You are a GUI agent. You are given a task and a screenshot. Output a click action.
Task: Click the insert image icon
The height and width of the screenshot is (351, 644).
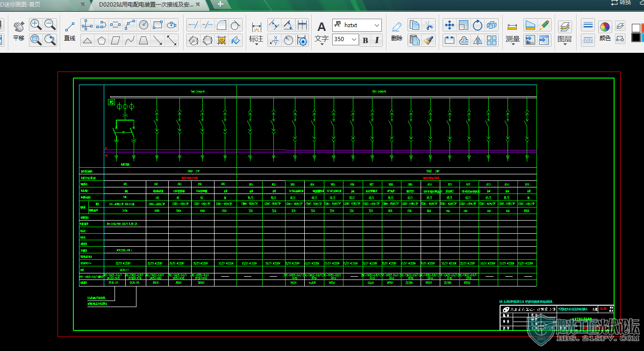[x=530, y=41]
